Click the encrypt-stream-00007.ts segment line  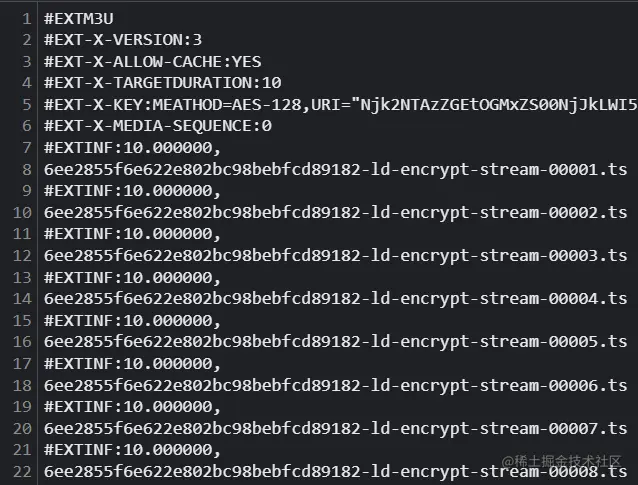336,428
